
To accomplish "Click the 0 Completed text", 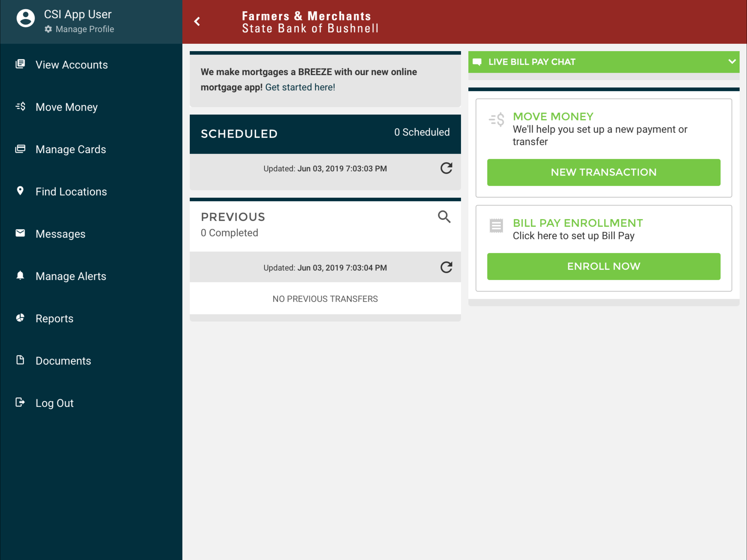I will click(x=229, y=233).
